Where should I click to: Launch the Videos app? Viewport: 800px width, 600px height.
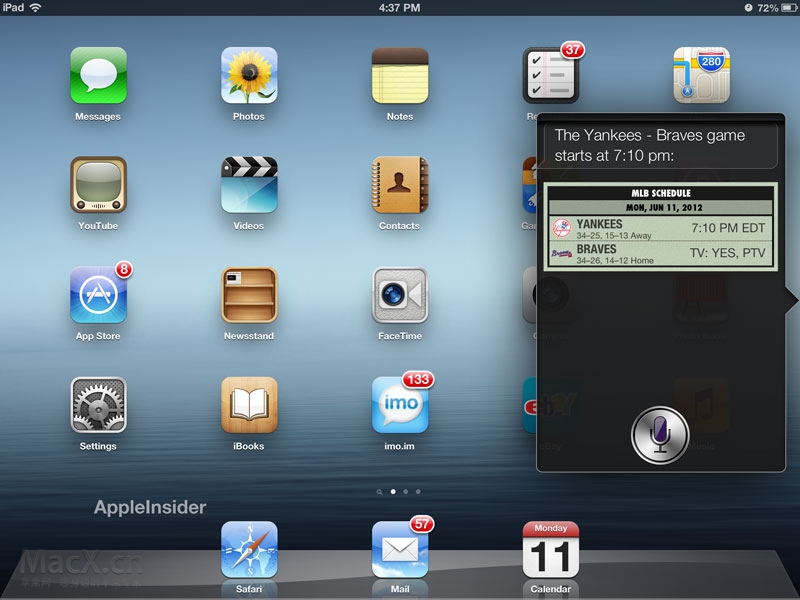[x=249, y=185]
